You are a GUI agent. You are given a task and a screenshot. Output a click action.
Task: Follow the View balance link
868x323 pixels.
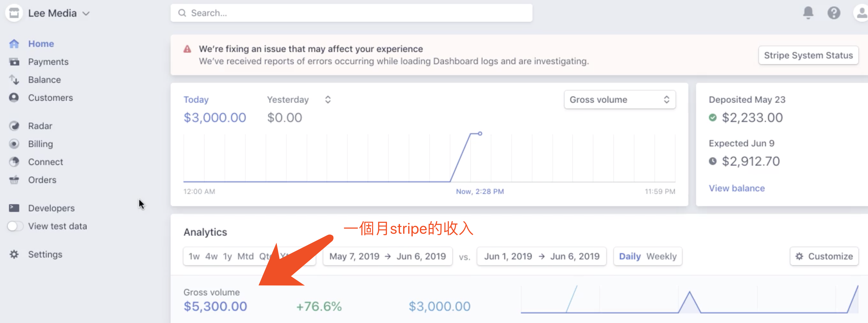736,188
